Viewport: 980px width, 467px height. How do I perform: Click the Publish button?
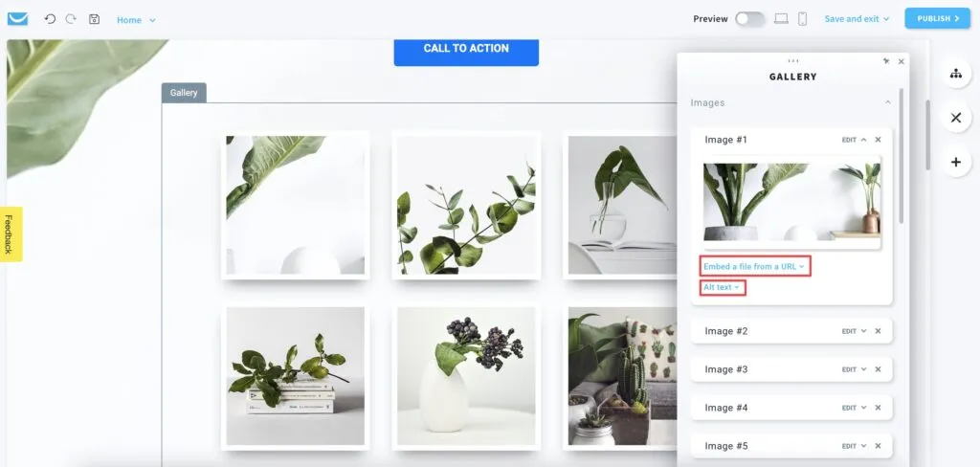pos(938,19)
